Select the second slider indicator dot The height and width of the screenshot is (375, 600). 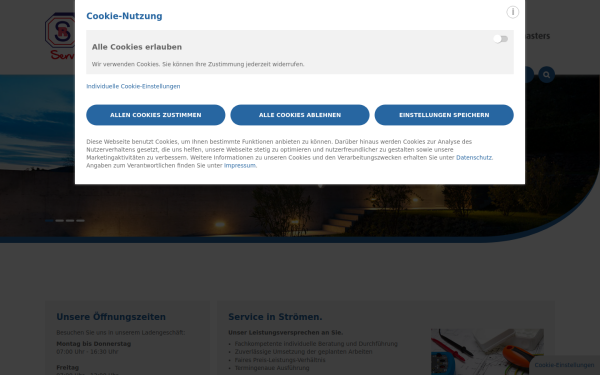pyautogui.click(x=59, y=220)
